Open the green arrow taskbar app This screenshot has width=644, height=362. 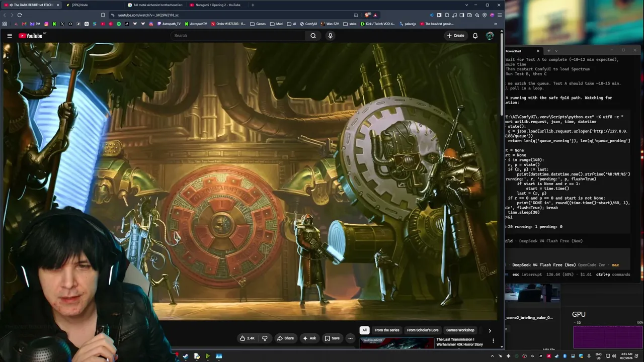coord(208,356)
